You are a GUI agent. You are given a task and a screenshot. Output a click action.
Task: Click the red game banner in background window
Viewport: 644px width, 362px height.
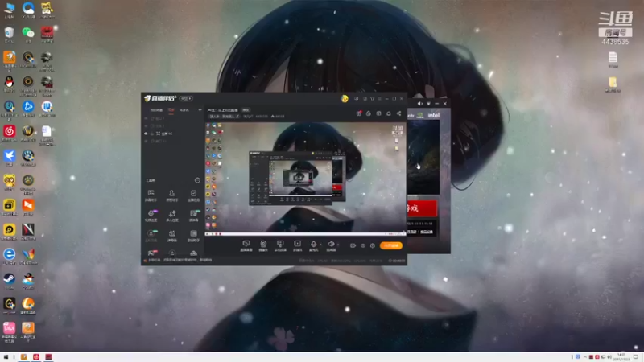(422, 208)
